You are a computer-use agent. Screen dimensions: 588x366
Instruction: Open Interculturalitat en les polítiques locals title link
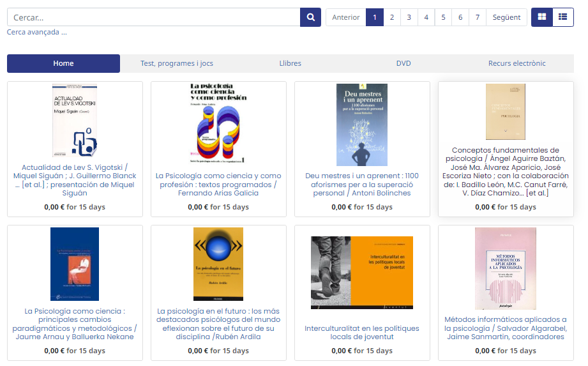coord(362,332)
